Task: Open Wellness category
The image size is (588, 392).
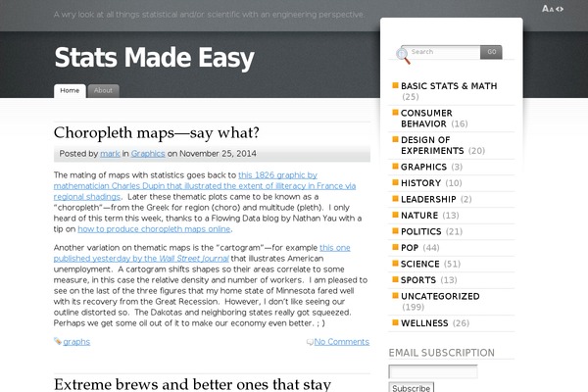Action: pos(424,323)
